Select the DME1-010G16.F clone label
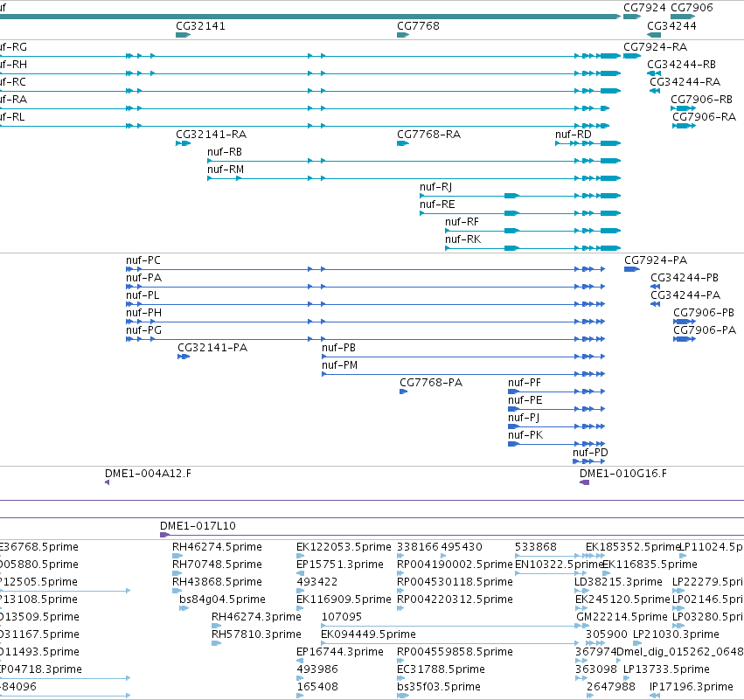 tap(623, 474)
